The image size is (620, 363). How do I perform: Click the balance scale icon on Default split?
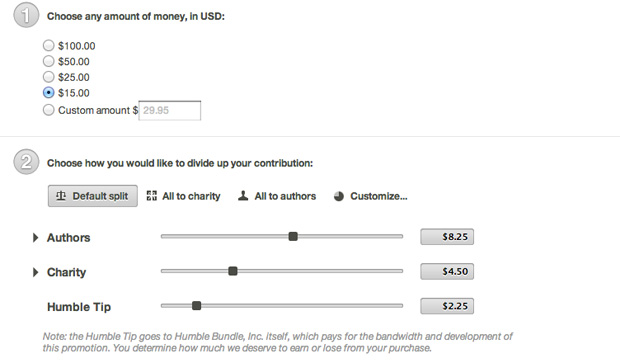(x=61, y=196)
